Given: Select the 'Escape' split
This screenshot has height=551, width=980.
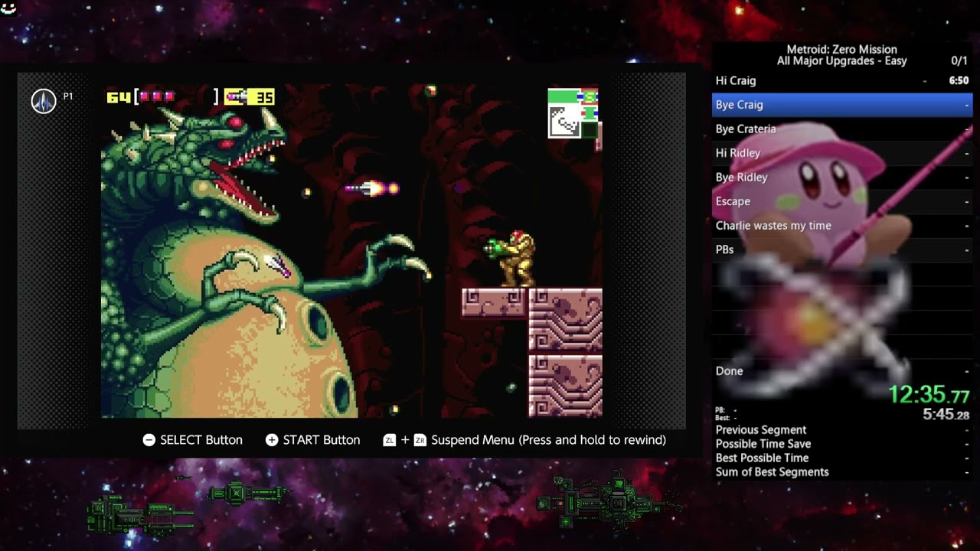Looking at the screenshot, I should click(x=842, y=201).
